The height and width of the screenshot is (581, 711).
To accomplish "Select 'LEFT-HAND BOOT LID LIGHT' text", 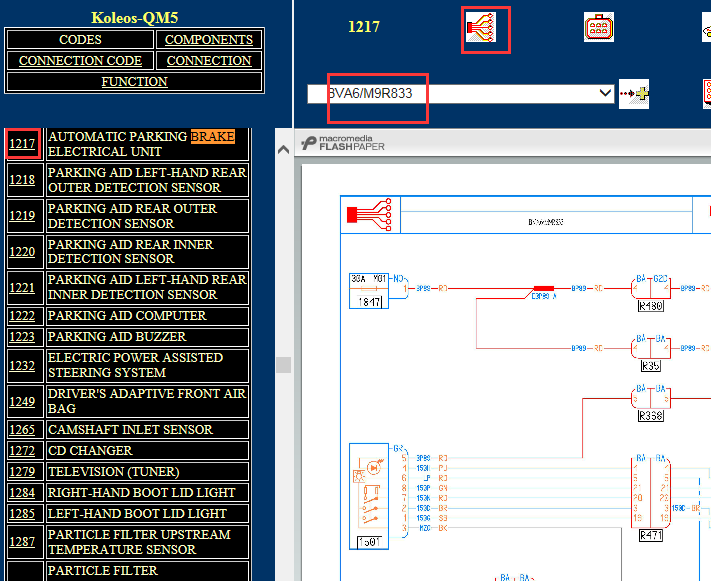I will pyautogui.click(x=137, y=513).
